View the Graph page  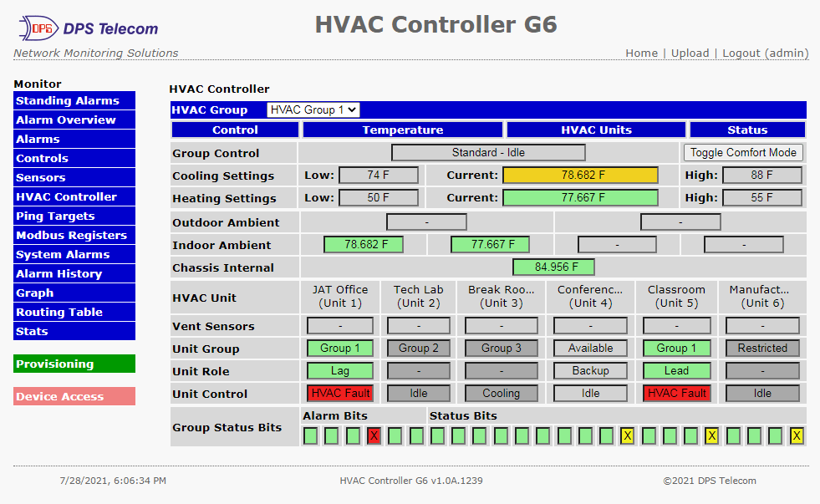[x=74, y=293]
